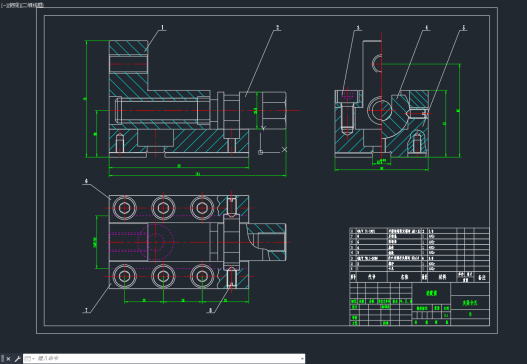
Task: Close the command line window
Action: (8, 359)
